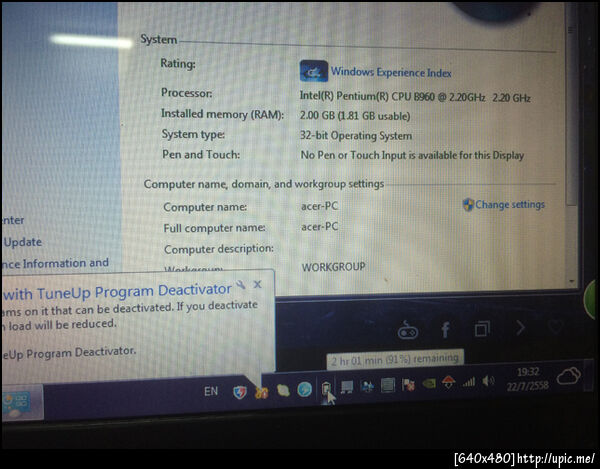Click the Windows Experience Index rating badge
Viewport: 600px width, 469px height.
313,71
